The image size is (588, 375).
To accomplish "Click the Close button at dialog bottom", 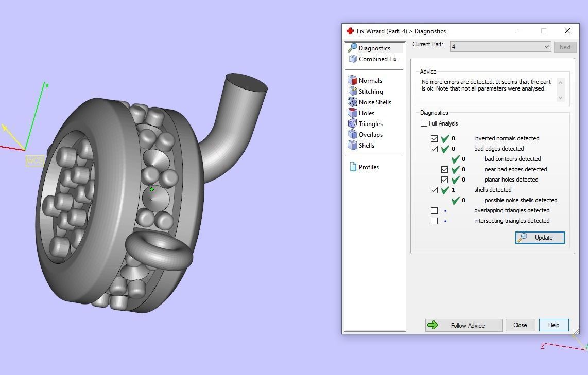I will [520, 325].
